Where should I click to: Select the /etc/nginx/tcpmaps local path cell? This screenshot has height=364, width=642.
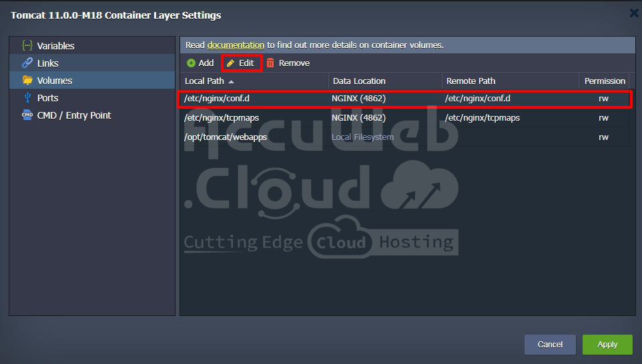pyautogui.click(x=221, y=118)
